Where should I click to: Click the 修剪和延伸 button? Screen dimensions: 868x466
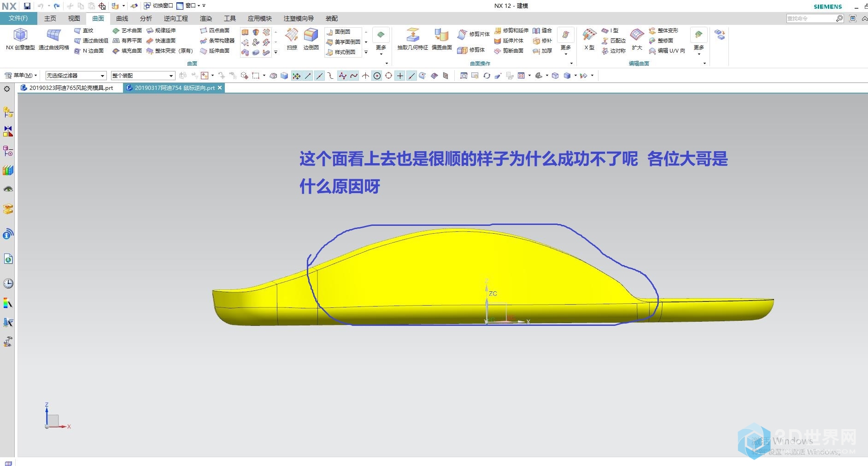click(511, 30)
